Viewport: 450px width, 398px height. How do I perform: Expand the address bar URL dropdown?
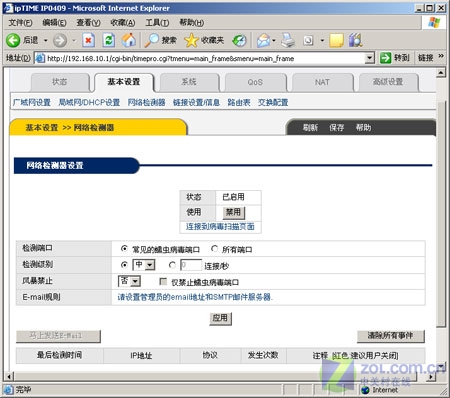click(369, 58)
